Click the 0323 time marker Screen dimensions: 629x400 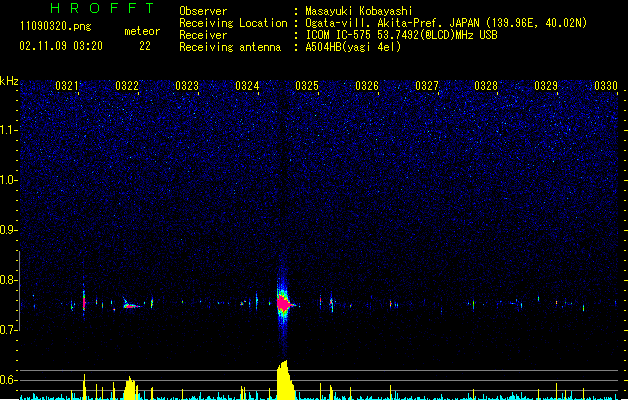(x=187, y=86)
